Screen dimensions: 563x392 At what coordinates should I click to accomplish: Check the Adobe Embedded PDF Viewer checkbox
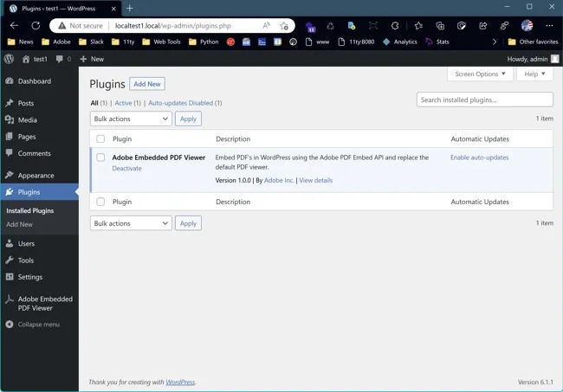tap(100, 157)
